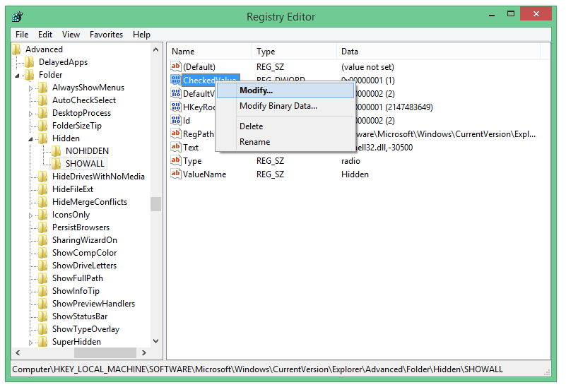Image resolution: width=566 pixels, height=392 pixels.
Task: Click the 'radio' data of Type row
Action: point(350,161)
